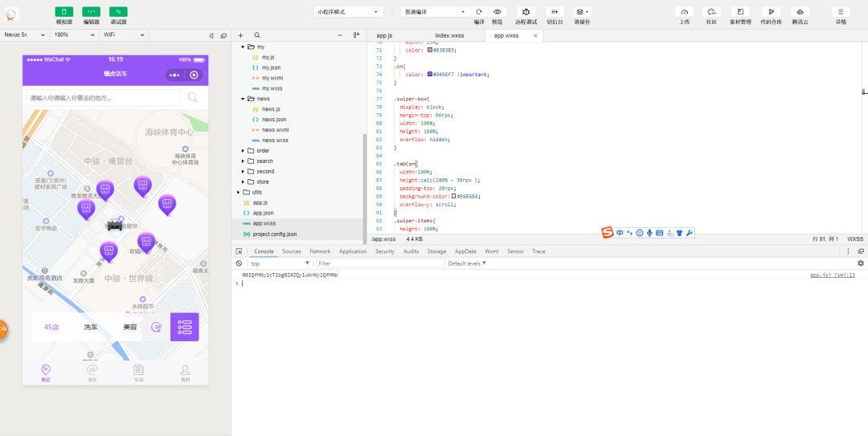Screen dimensions: 868x436
Task: Open the 社区 community icon
Action: pos(711,11)
